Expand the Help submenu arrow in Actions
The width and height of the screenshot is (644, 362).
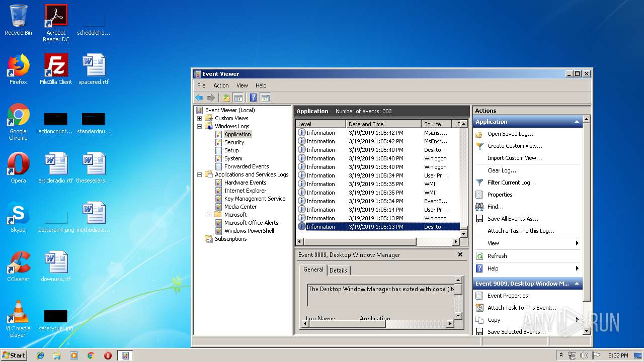pyautogui.click(x=577, y=268)
